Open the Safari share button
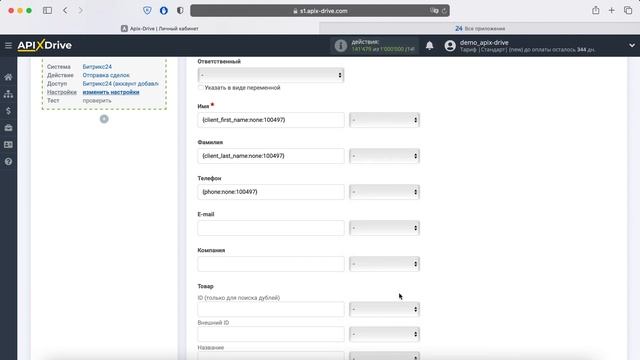 [x=596, y=11]
